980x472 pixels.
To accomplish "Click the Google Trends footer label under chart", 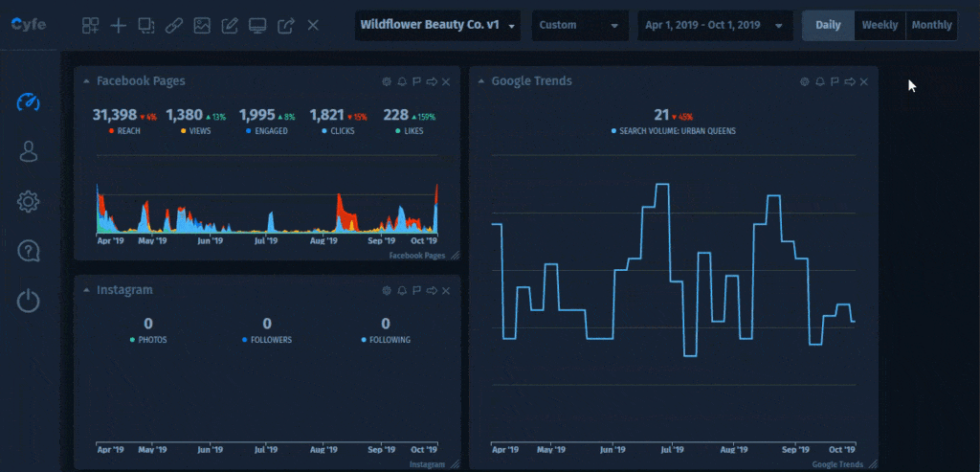I will pos(837,464).
